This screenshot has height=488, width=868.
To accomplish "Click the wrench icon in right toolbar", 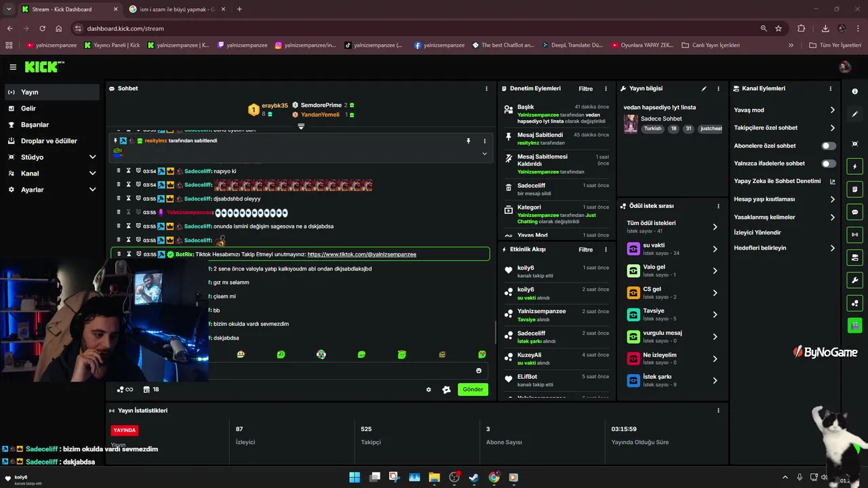I will point(854,280).
